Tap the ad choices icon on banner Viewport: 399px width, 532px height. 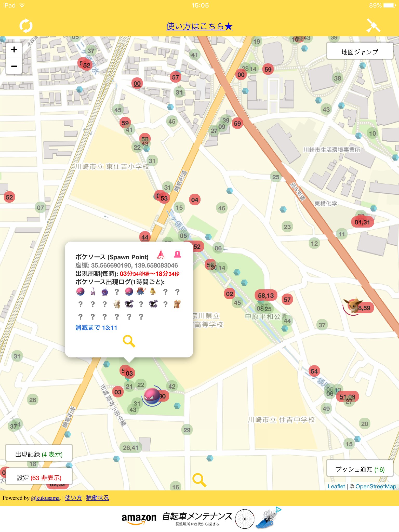278,509
